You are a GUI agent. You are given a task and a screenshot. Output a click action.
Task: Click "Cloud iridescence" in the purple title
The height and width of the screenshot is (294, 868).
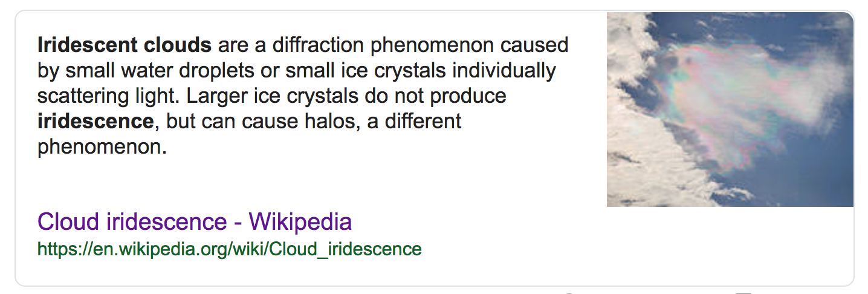132,222
